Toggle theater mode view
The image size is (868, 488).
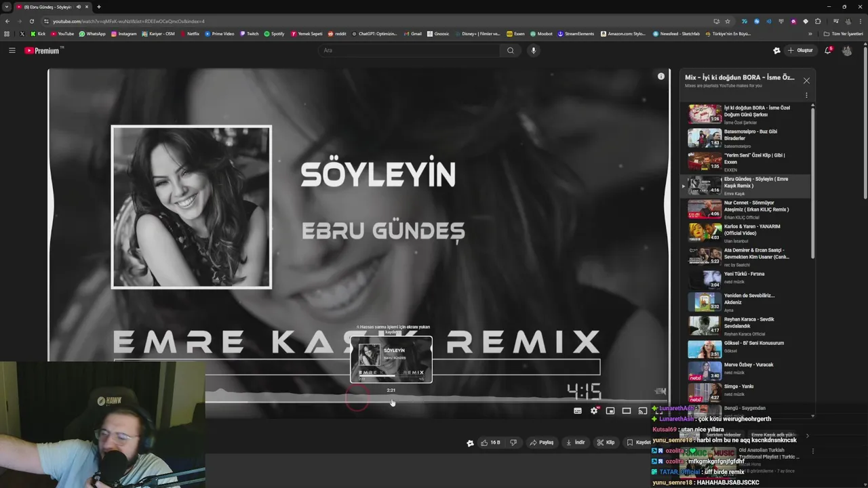click(627, 411)
